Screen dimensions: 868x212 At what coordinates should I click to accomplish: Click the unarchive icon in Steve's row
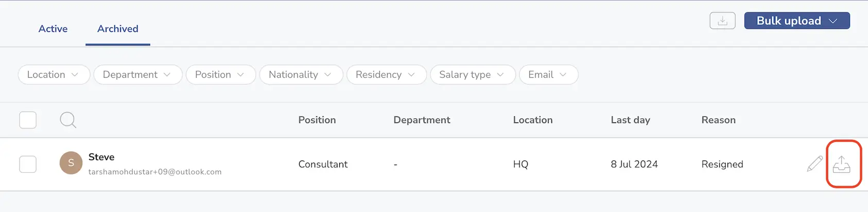tap(842, 164)
